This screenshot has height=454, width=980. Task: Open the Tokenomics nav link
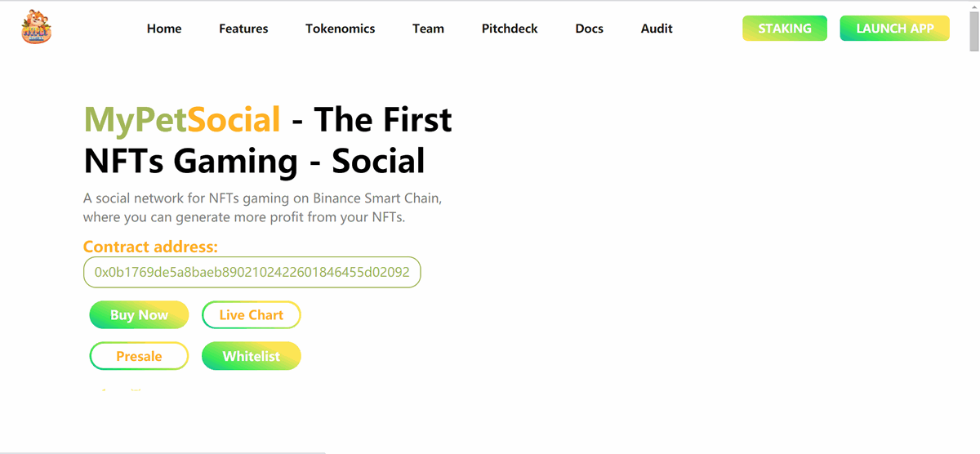coord(341,29)
